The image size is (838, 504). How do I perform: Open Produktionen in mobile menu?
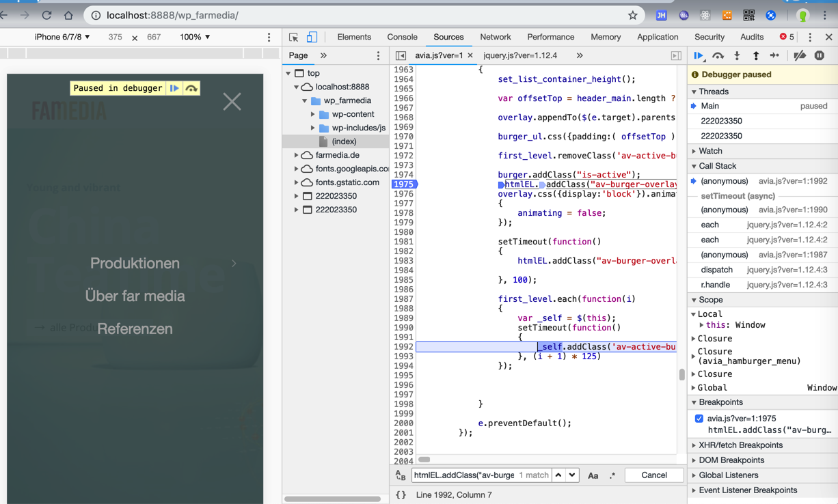click(x=135, y=263)
